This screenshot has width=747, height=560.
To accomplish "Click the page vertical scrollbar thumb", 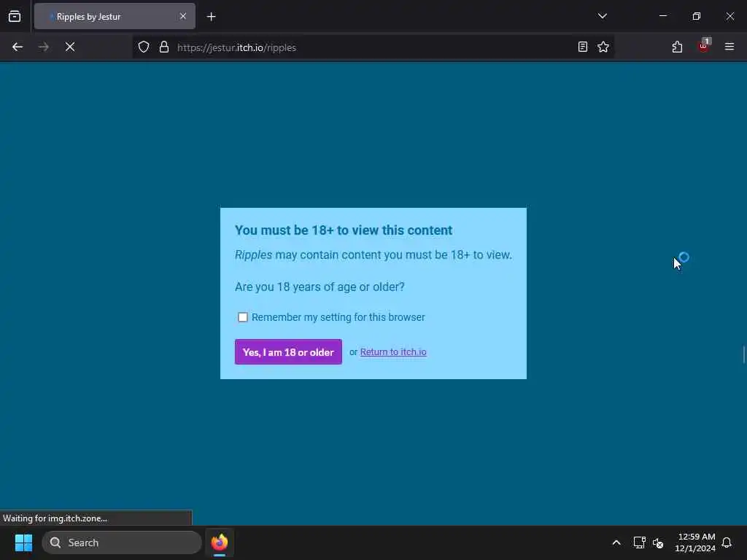I will (x=743, y=355).
